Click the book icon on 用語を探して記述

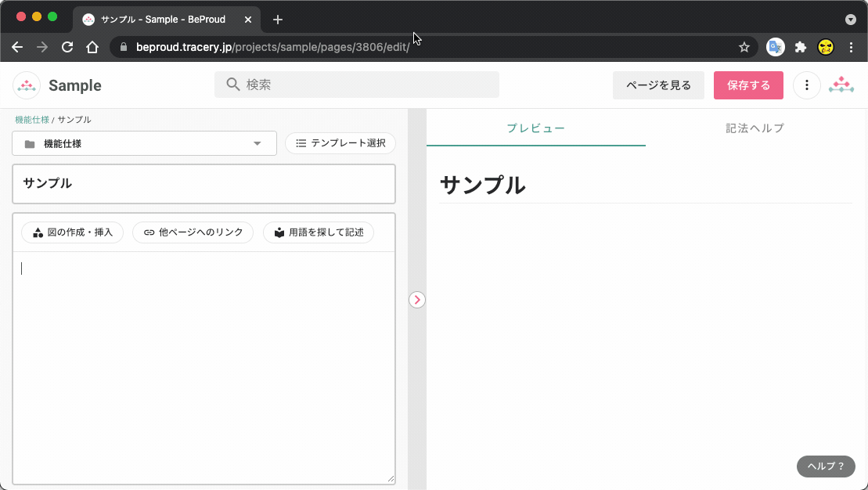[x=279, y=232]
